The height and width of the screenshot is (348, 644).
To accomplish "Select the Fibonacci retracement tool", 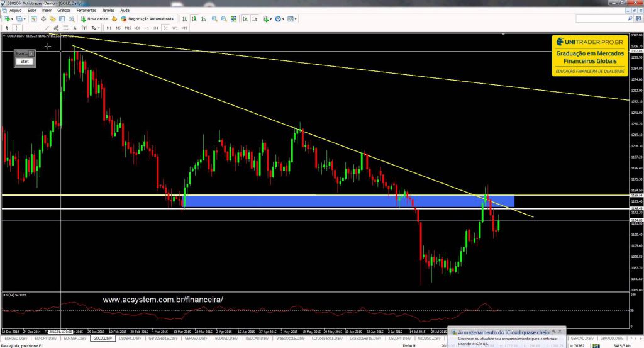I will tap(65, 28).
